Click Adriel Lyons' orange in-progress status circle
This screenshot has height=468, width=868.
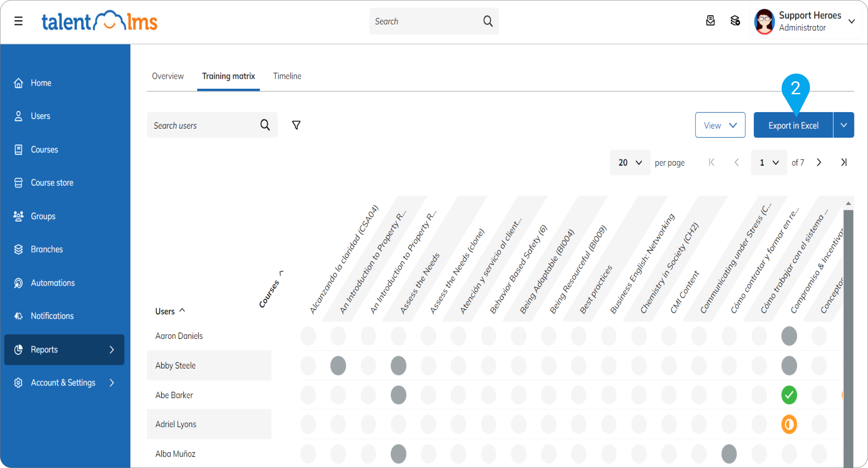pos(789,424)
